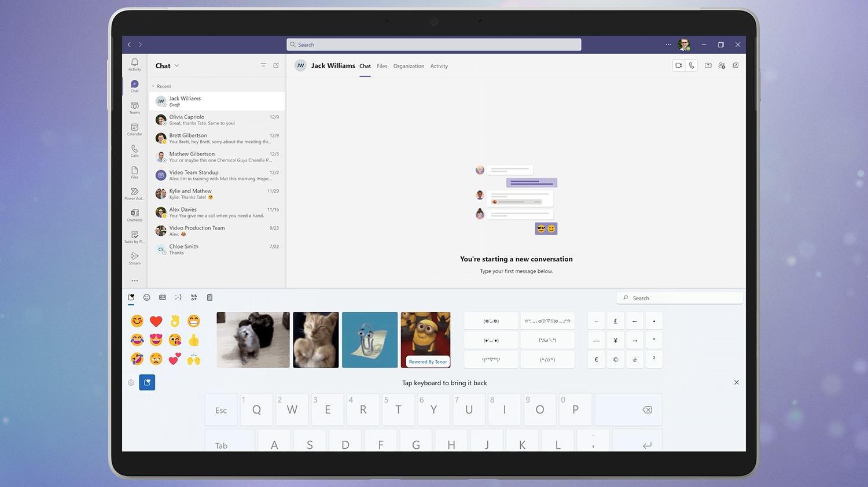
Task: Collapse the Recent chats section
Action: pyautogui.click(x=153, y=86)
